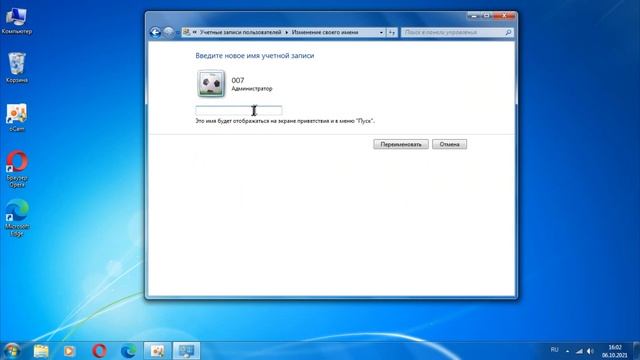This screenshot has height=360, width=640.
Task: Click the volume speaker tray icon
Action: [590, 351]
